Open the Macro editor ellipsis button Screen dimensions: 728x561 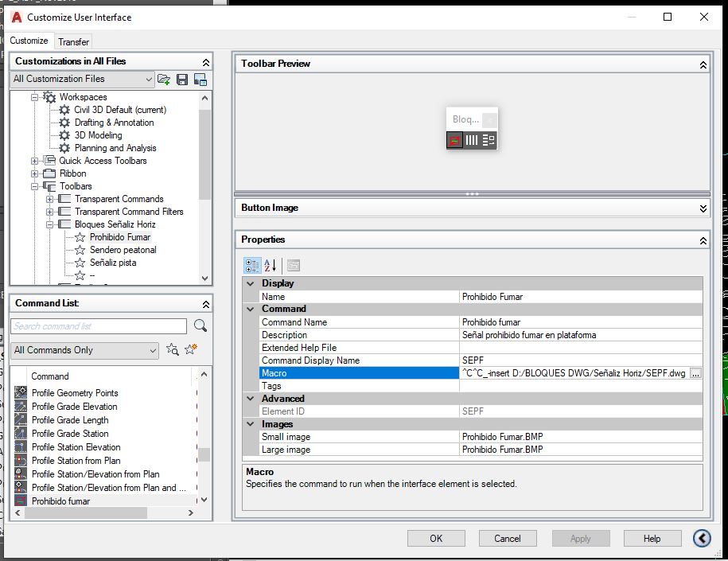695,373
